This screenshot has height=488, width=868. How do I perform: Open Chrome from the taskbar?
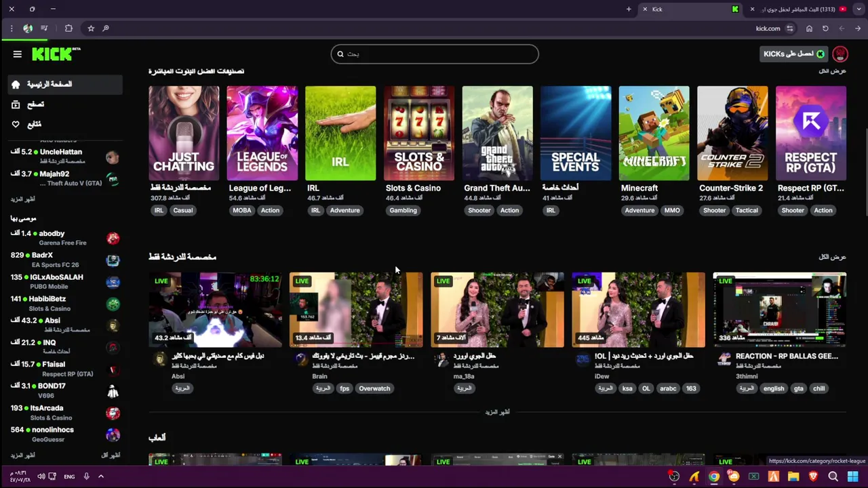pyautogui.click(x=714, y=476)
